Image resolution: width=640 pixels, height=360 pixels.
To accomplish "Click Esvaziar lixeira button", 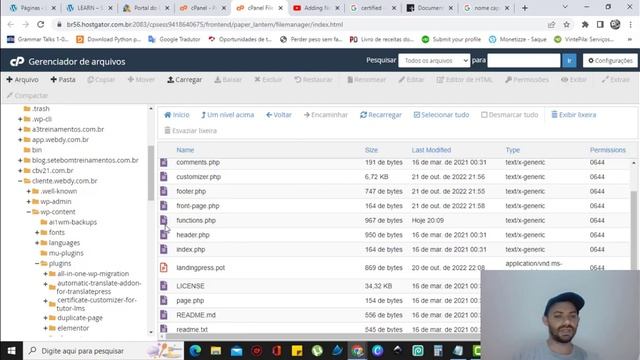I will 190,131.
